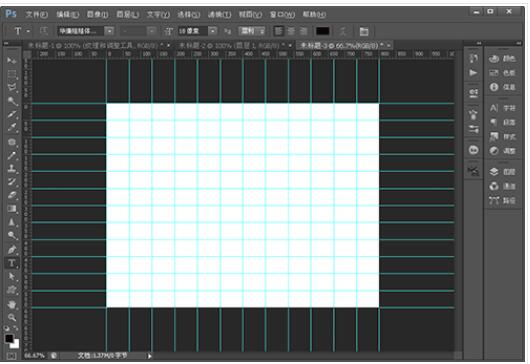
Task: Click the background color swatch
Action: point(16,345)
